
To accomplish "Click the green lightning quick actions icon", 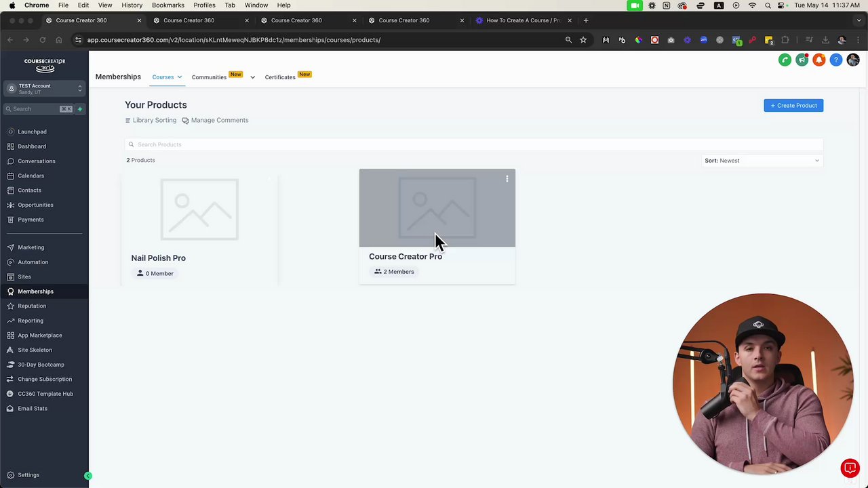I will pyautogui.click(x=80, y=109).
